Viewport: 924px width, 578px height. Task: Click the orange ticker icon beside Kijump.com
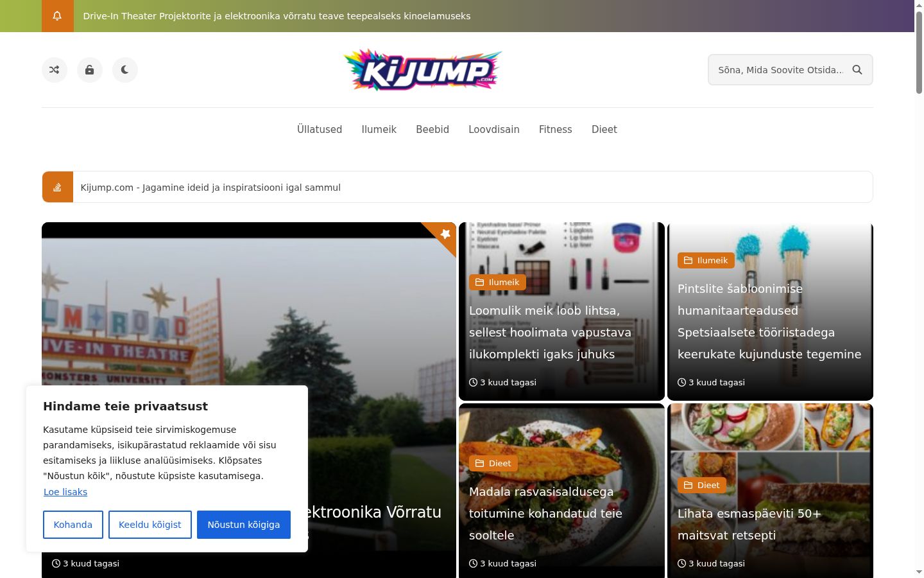click(58, 187)
